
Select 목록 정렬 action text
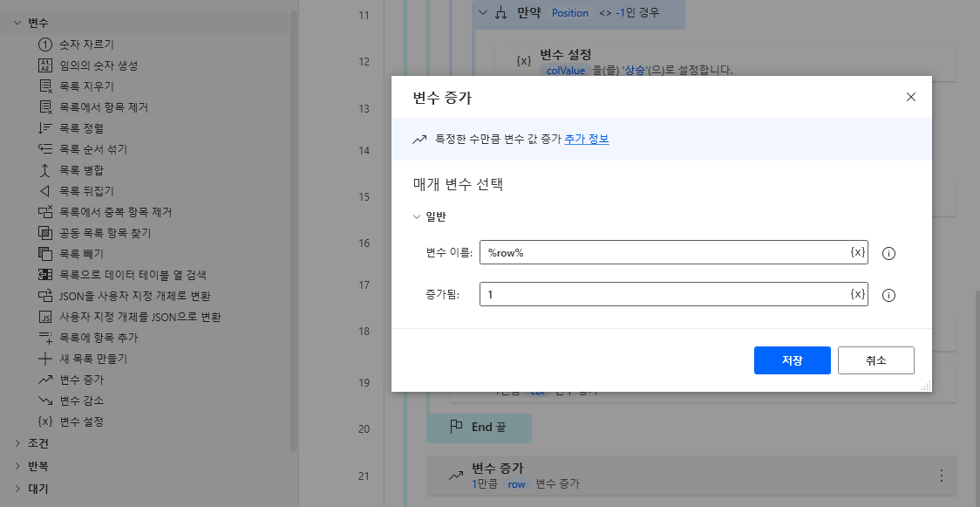coord(81,128)
